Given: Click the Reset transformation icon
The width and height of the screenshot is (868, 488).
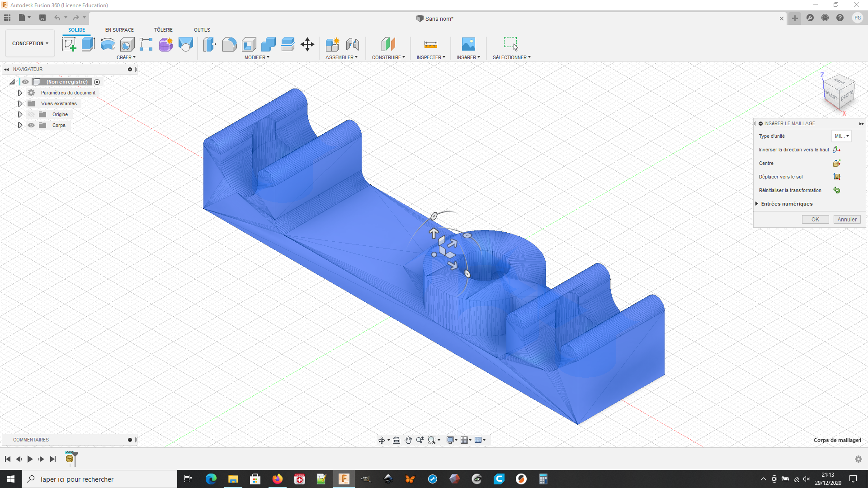Looking at the screenshot, I should [836, 190].
